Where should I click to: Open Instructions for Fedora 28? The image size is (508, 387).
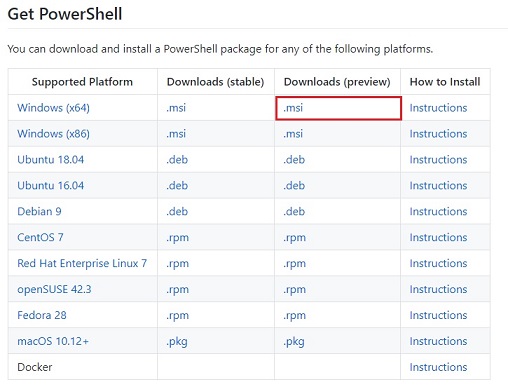coord(438,315)
